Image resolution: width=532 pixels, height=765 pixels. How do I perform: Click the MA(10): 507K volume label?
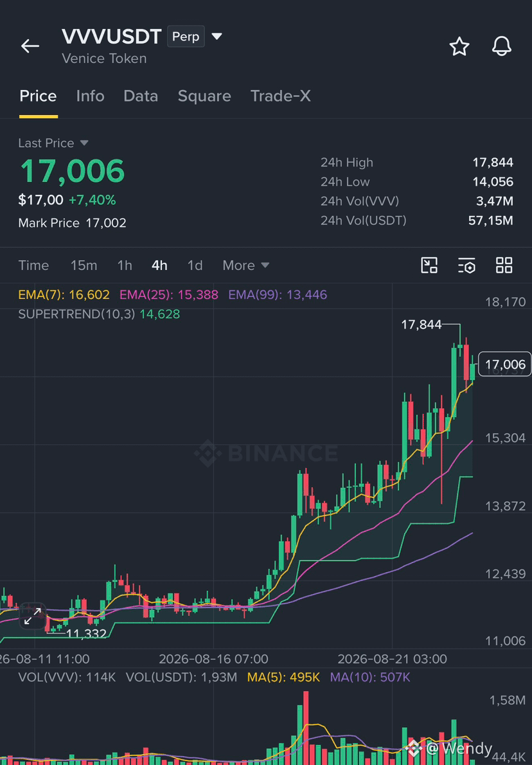point(370,677)
